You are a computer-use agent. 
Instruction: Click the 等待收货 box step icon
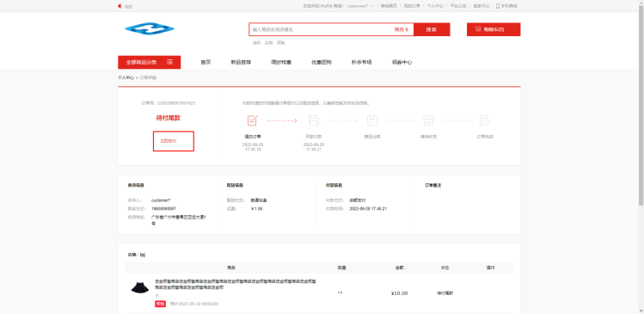(428, 120)
